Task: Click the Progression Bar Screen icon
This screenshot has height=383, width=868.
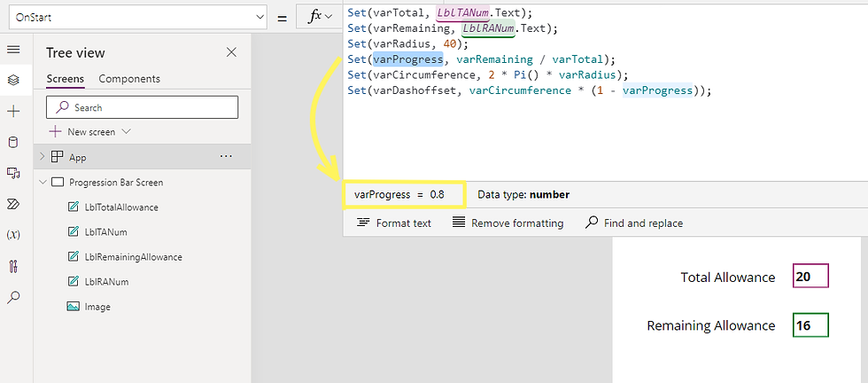Action: pyautogui.click(x=58, y=183)
